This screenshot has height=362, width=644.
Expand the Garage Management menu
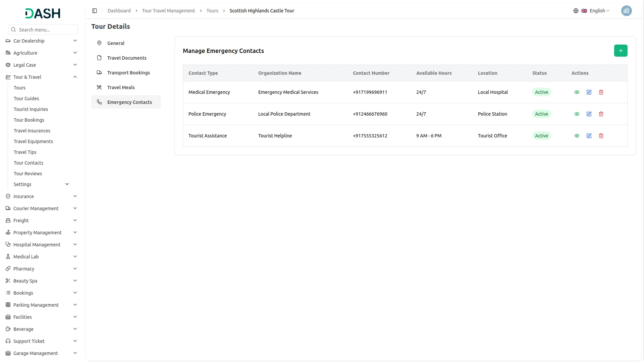[x=42, y=353]
